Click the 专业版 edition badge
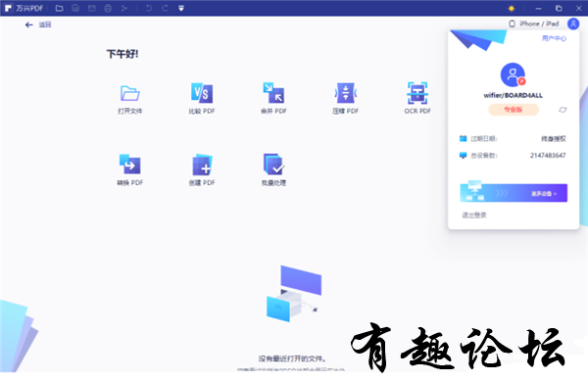The image size is (588, 381). coord(514,110)
